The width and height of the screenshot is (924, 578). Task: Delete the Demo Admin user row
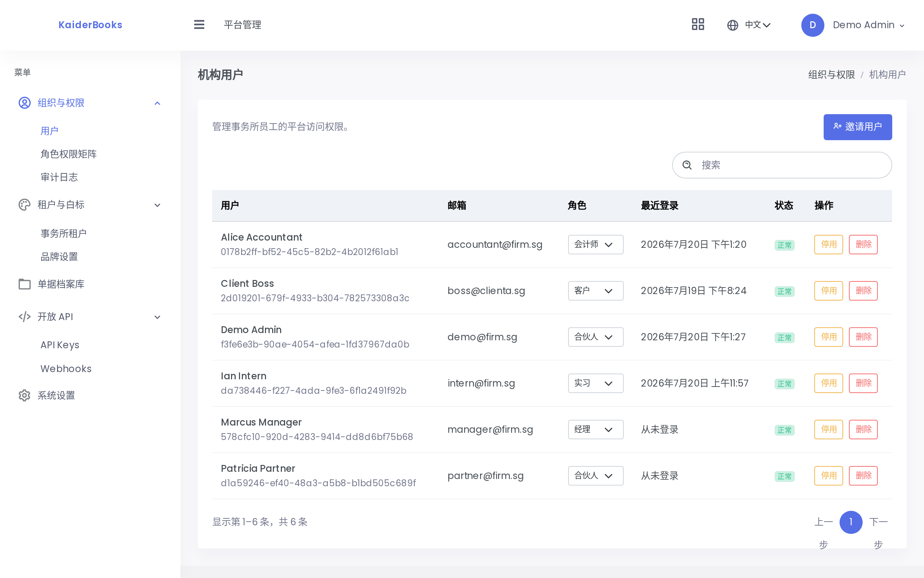tap(863, 337)
